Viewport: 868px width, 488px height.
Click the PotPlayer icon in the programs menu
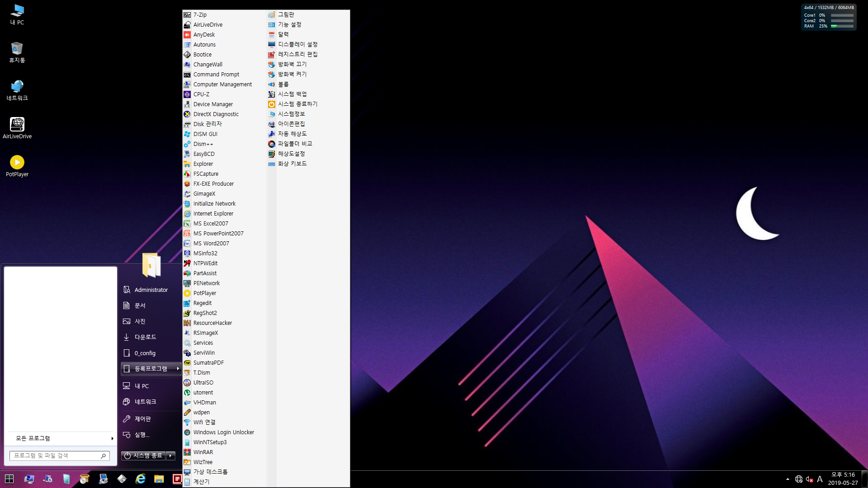click(187, 293)
